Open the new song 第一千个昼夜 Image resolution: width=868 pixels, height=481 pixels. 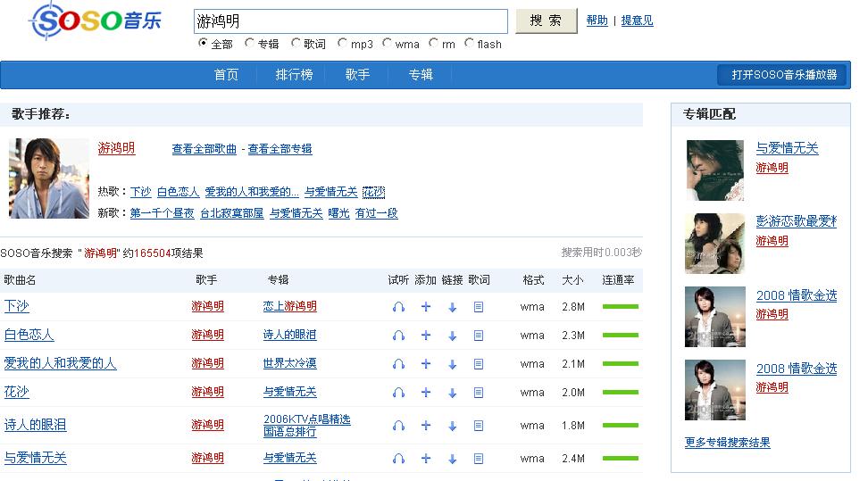point(162,213)
